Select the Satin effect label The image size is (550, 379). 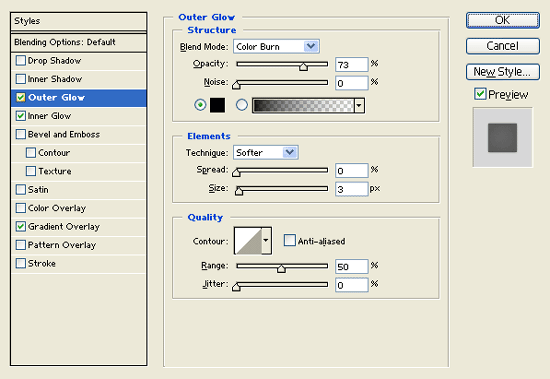pos(38,190)
